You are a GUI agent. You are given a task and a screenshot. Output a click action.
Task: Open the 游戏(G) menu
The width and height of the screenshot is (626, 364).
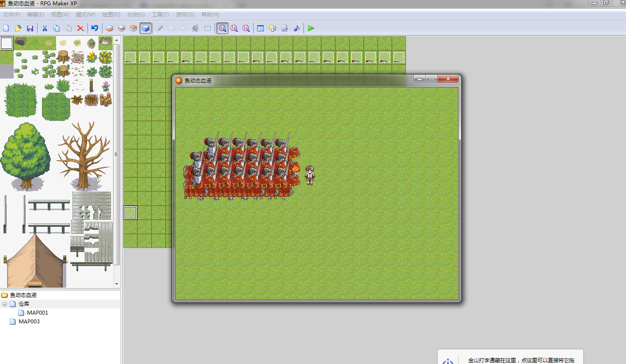[x=185, y=15]
